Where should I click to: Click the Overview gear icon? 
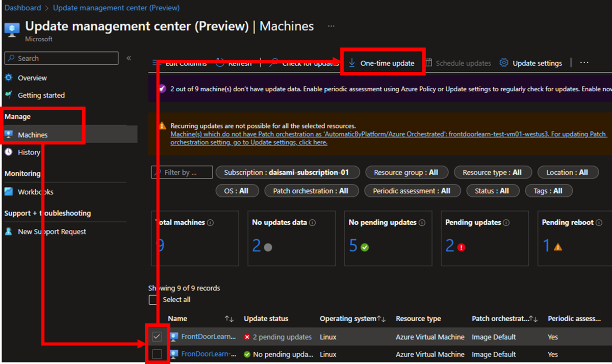9,78
